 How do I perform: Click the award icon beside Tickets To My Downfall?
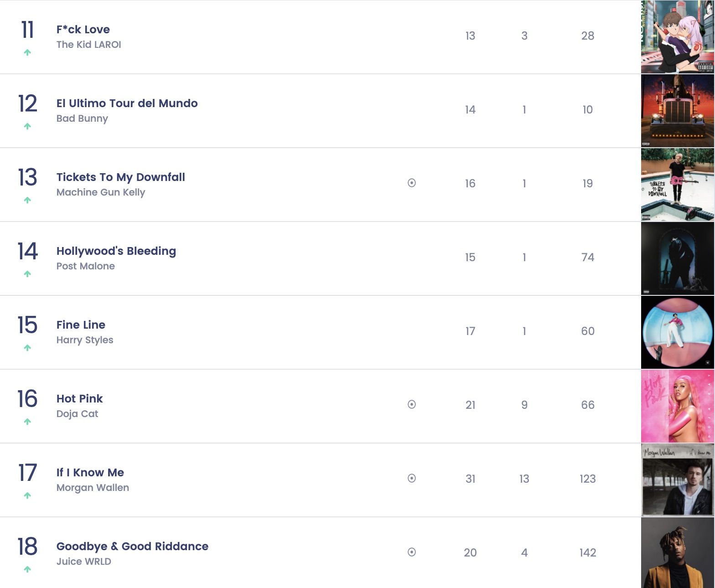412,183
